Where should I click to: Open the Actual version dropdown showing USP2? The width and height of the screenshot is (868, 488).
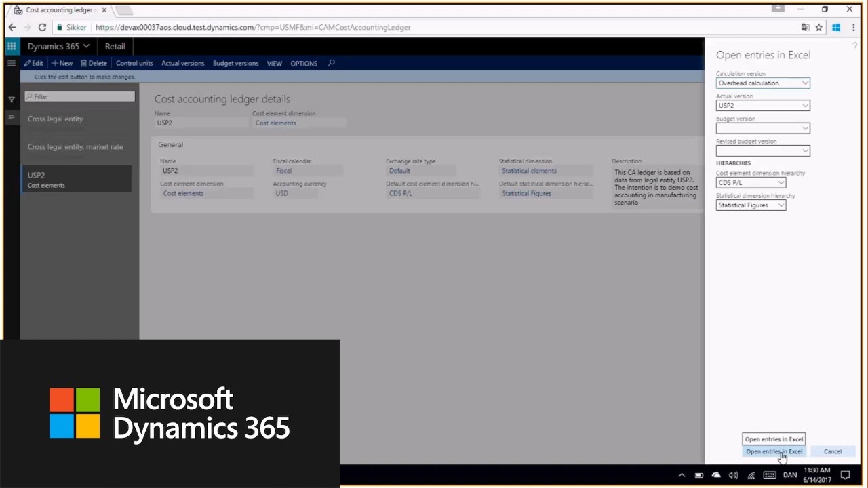tap(805, 106)
